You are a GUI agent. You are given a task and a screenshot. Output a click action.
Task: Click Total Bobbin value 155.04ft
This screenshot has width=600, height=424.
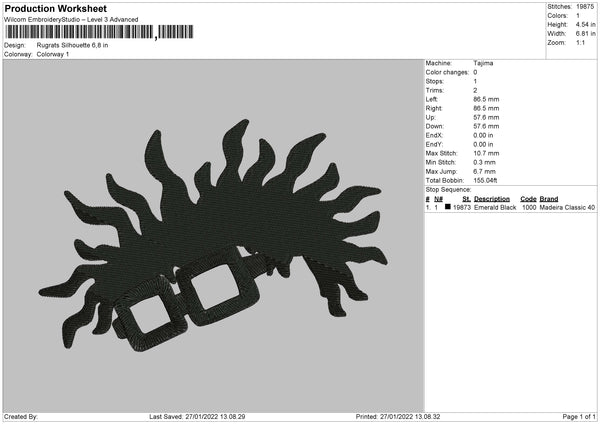485,181
